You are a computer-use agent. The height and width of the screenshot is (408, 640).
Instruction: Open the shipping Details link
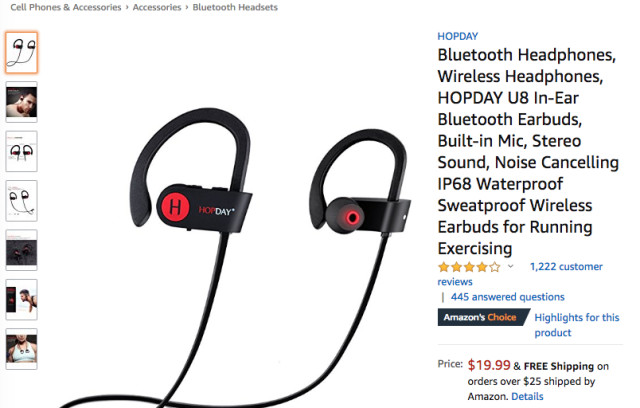[x=527, y=396]
